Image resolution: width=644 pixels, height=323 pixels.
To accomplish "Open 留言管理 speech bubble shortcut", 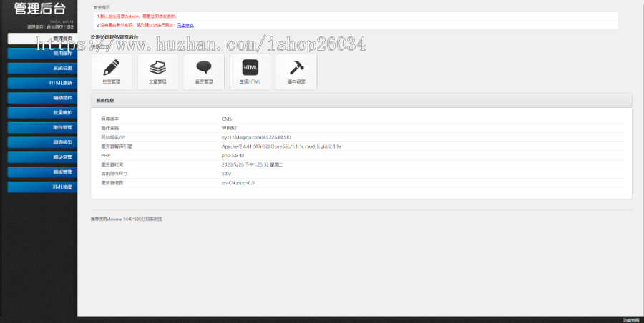I will 204,72.
